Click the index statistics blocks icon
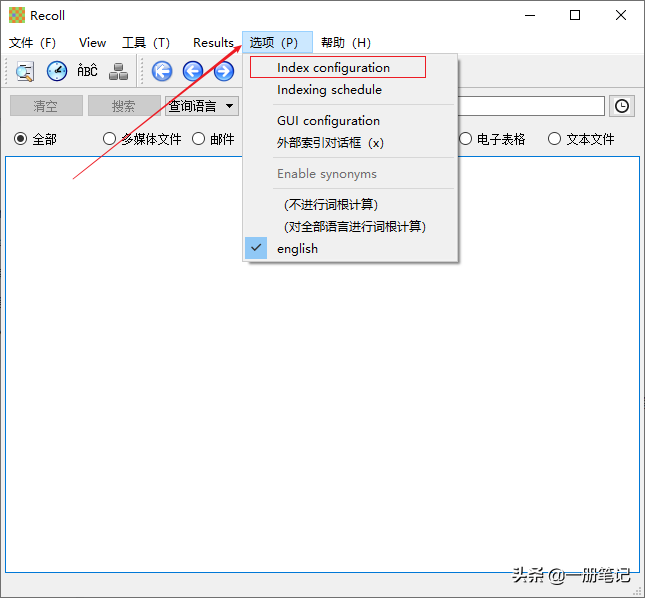Viewport: 645px width, 598px height. (x=118, y=72)
